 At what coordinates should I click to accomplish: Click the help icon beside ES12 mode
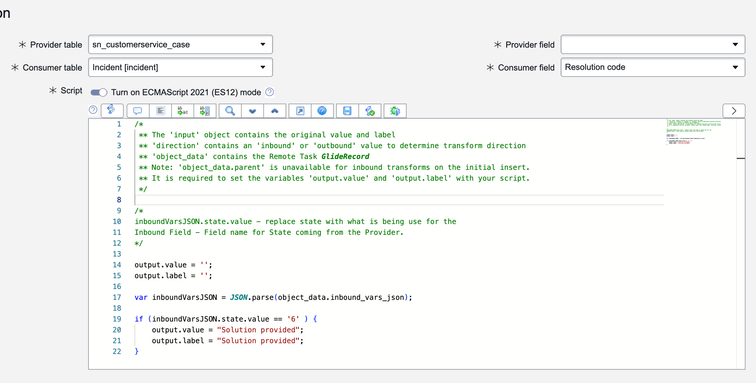(270, 92)
